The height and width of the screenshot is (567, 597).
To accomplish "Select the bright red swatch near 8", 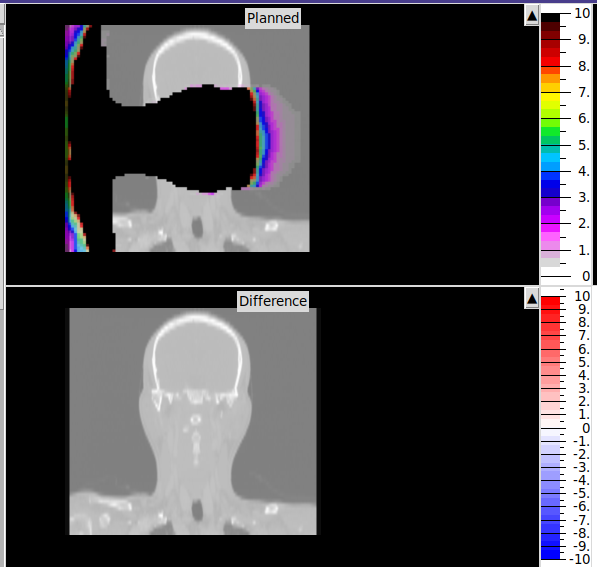I will pyautogui.click(x=550, y=62).
